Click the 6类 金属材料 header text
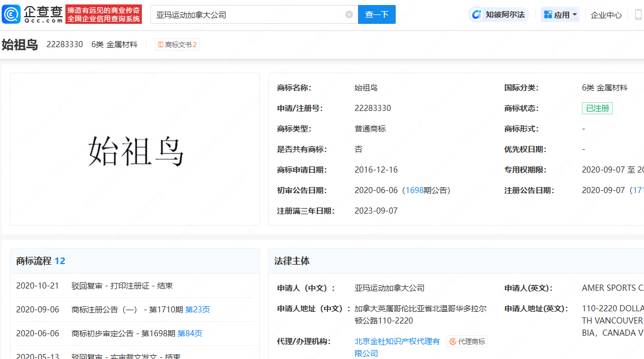 point(114,44)
